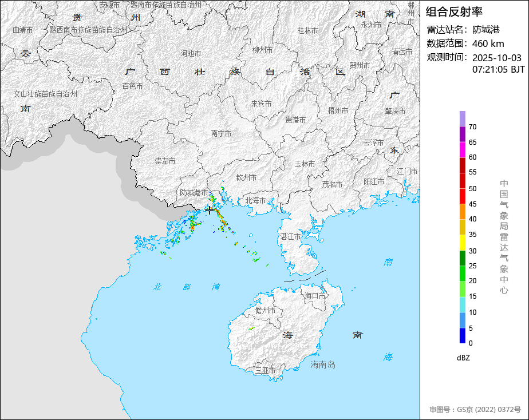Screen dimensions: 529x420
Task: Click the 曲靖市 map label
Action: (22, 30)
